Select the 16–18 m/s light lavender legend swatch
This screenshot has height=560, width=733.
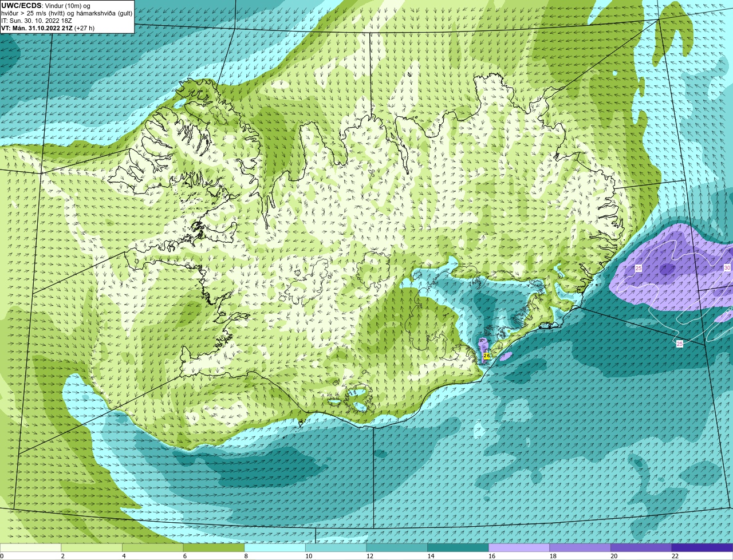pyautogui.click(x=519, y=547)
